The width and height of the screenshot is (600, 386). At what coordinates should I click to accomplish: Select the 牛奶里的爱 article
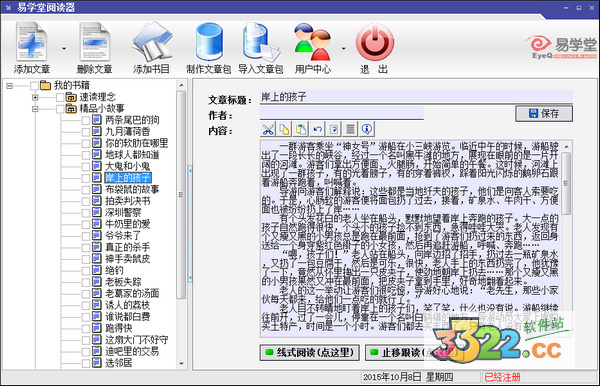[x=128, y=224]
